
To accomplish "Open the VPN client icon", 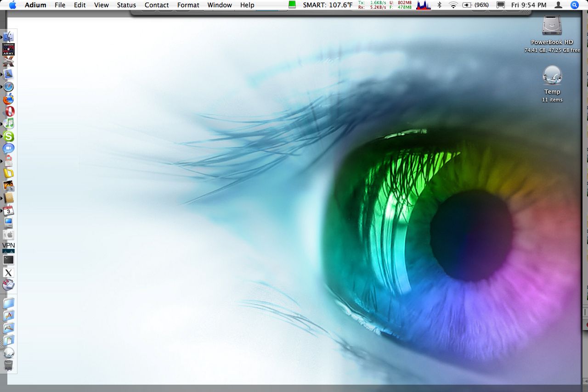I will (9, 247).
